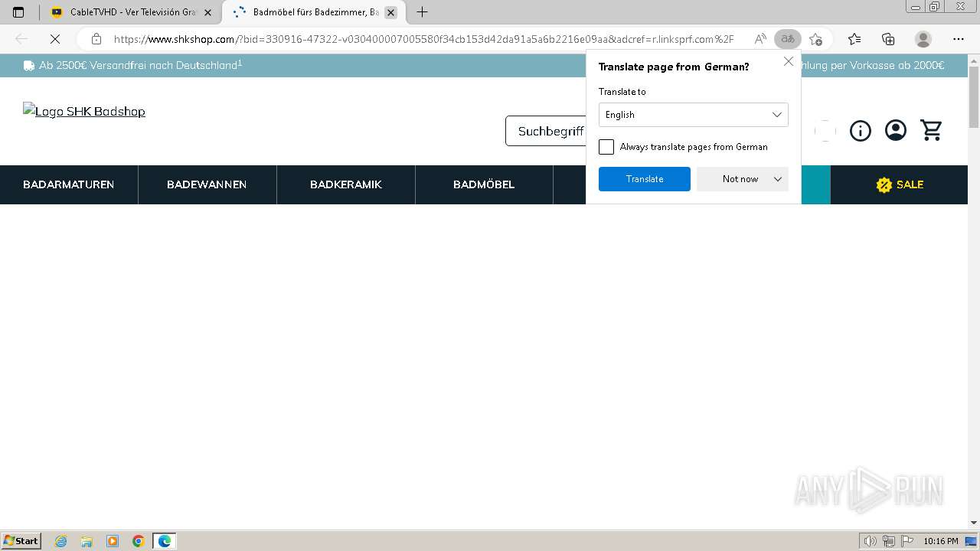Open Settings and more menu

(959, 39)
